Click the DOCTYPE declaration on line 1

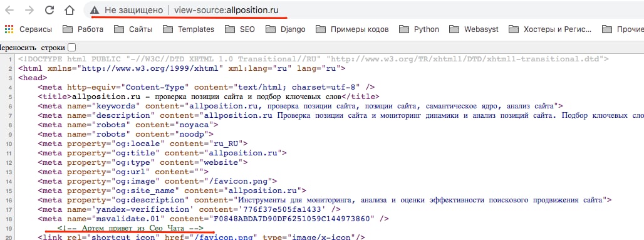(313, 59)
